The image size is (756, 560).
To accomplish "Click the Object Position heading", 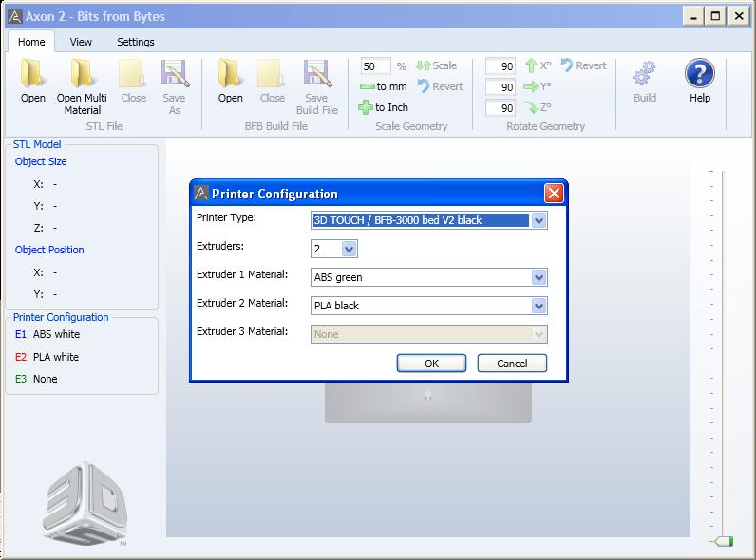I will tap(49, 250).
